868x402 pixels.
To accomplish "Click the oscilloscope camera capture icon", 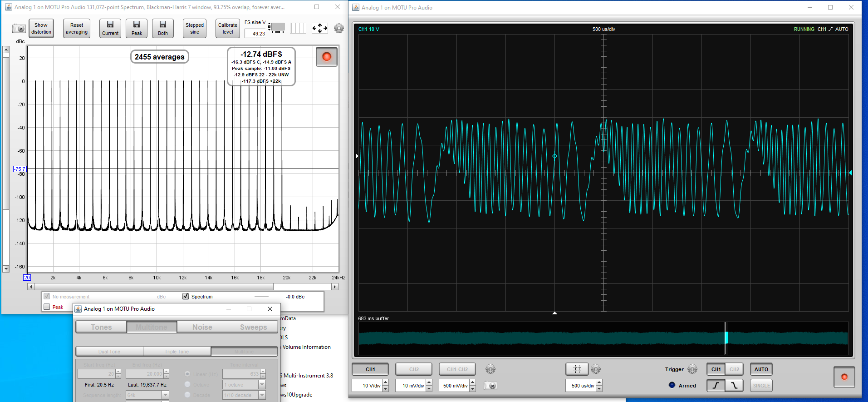I will click(x=490, y=386).
